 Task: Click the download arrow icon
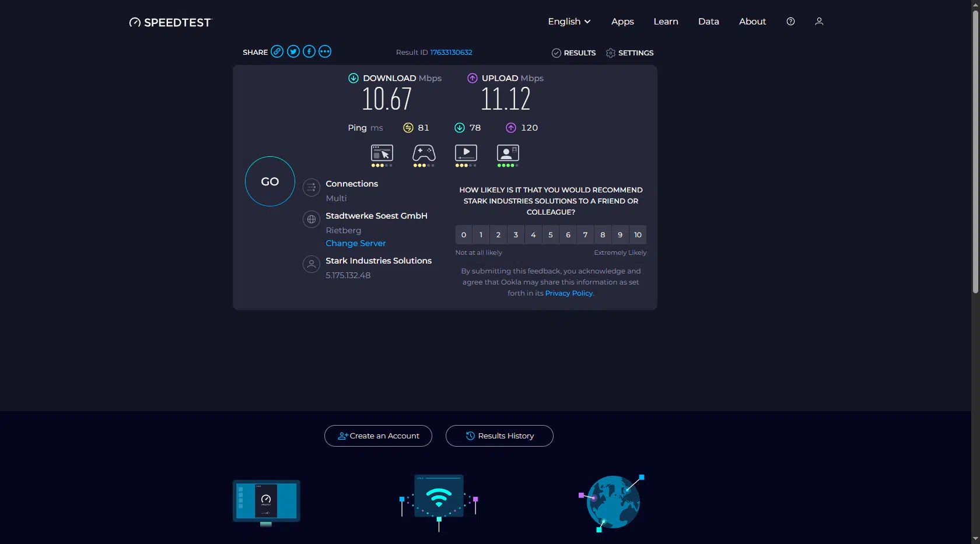pyautogui.click(x=353, y=78)
